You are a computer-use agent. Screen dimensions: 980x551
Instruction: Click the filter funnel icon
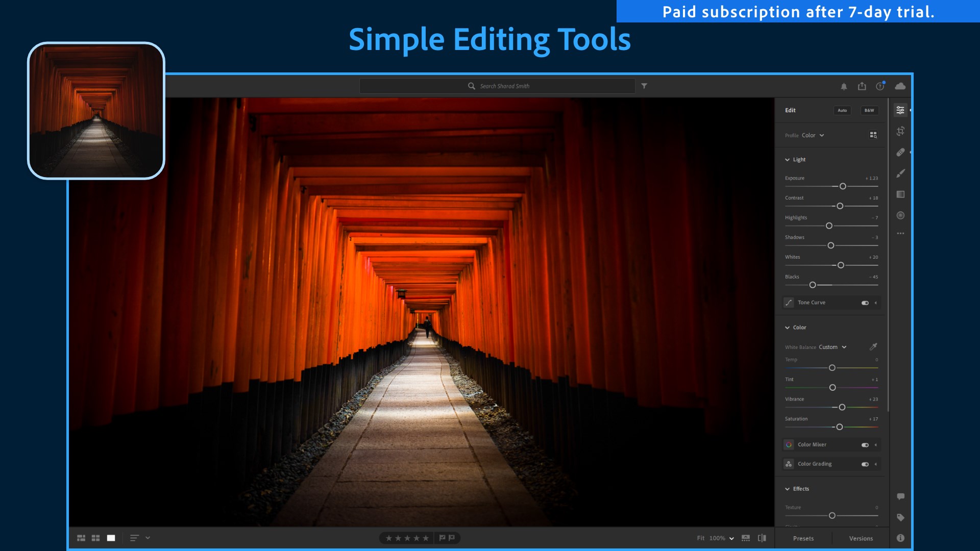[644, 86]
